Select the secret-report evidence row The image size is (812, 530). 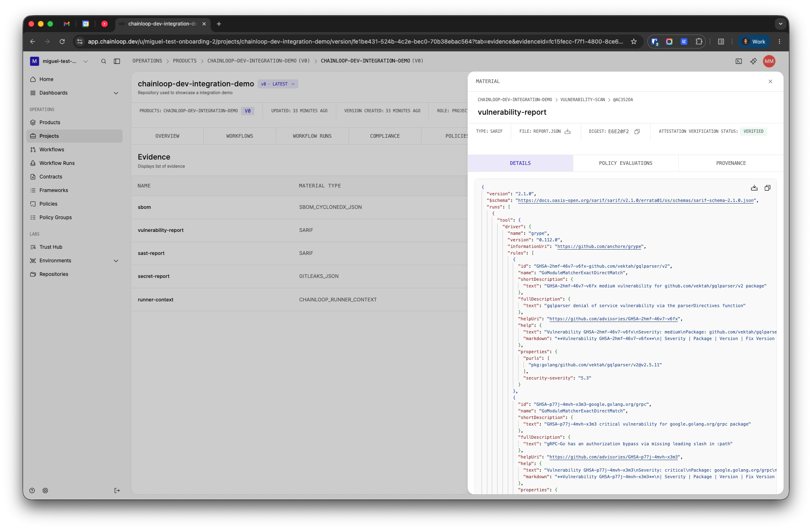[299, 276]
